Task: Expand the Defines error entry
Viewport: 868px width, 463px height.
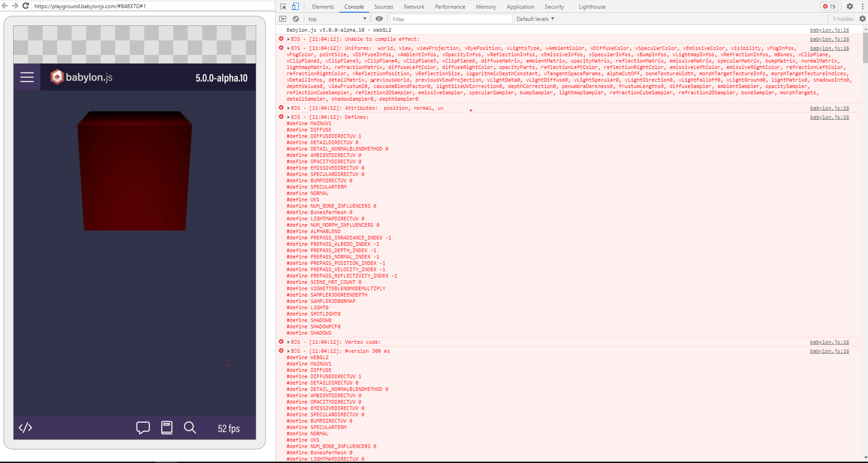Action: 288,117
